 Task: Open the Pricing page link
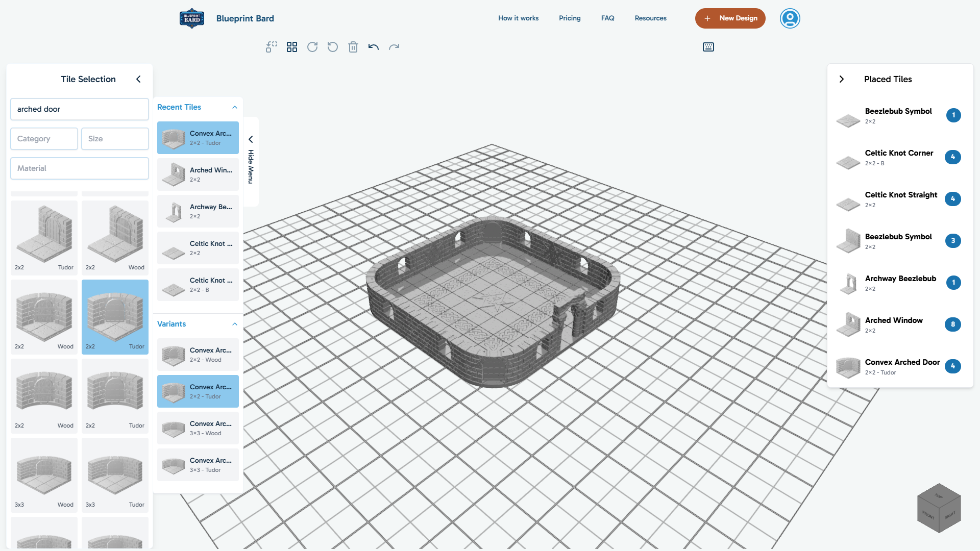click(x=570, y=18)
